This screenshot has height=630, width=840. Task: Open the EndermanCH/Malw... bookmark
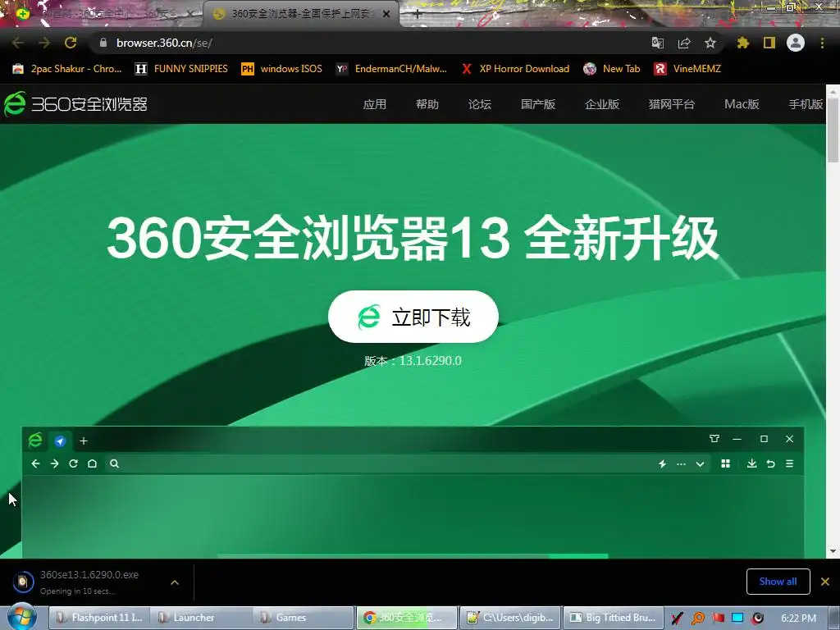point(391,69)
